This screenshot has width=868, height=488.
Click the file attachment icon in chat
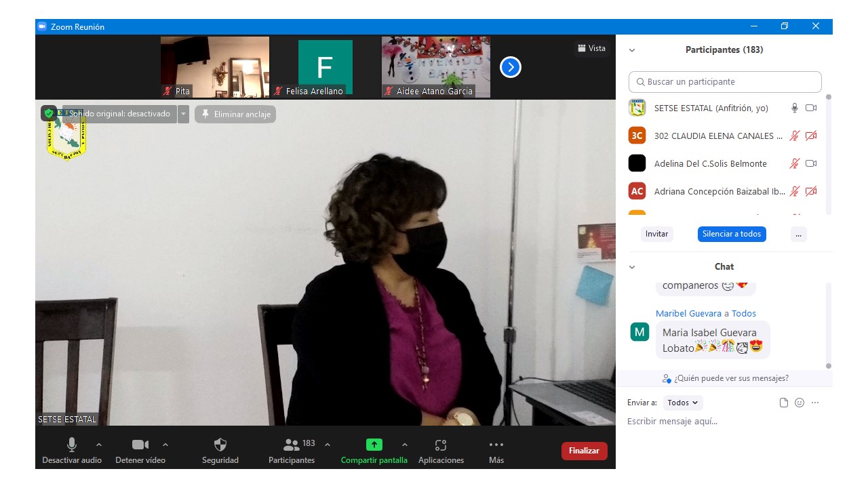click(x=784, y=403)
